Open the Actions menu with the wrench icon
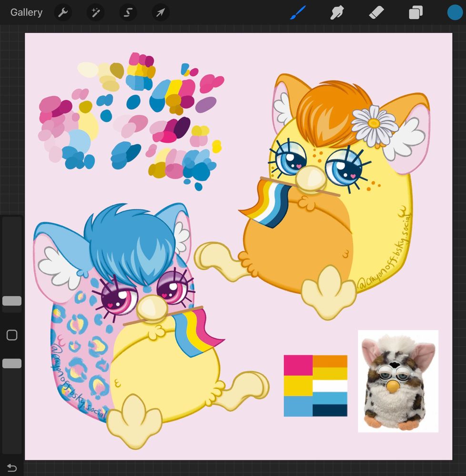This screenshot has height=476, width=466. coord(62,12)
